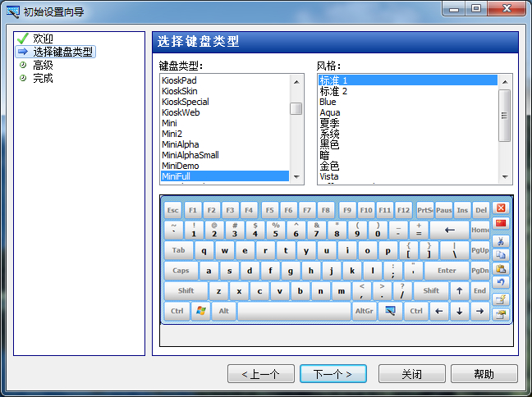Click the red close icon on keyboard preview

coord(501,208)
